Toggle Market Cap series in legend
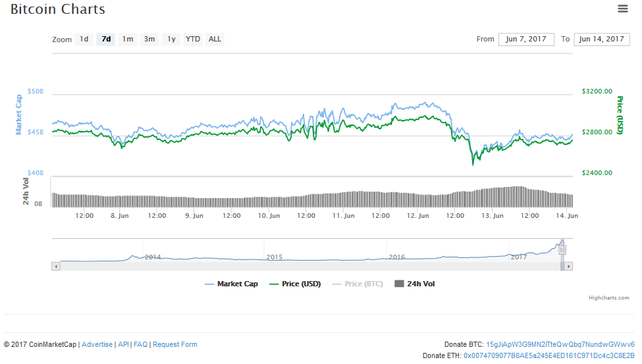642x364 pixels. [x=231, y=284]
